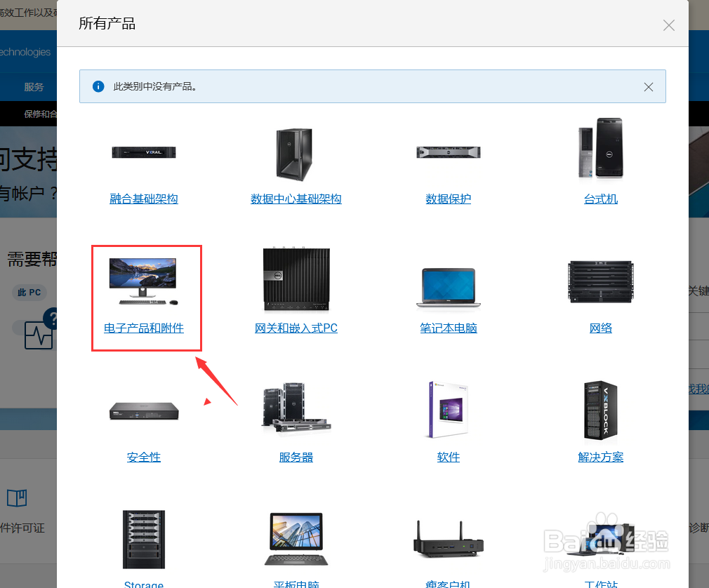
Task: Click the storage rack image
Action: (x=144, y=539)
